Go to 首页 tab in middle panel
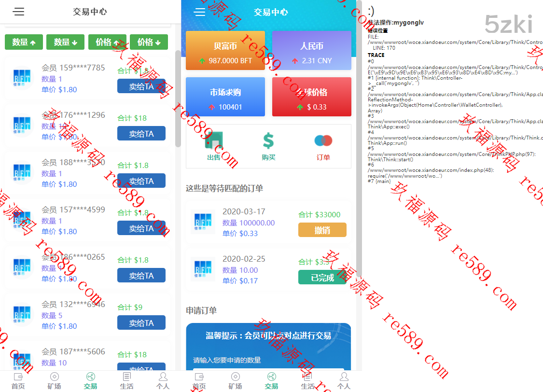 pyautogui.click(x=199, y=381)
